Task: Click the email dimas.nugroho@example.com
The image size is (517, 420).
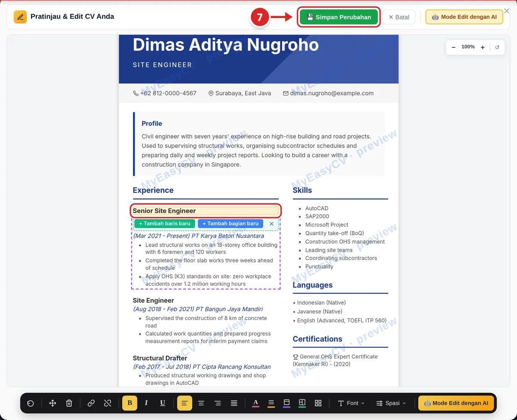Action: coord(332,93)
